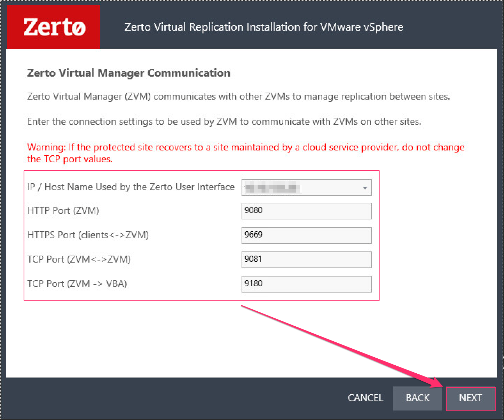Select the TCP Port value 9081
This screenshot has height=420, width=504.
(306, 259)
